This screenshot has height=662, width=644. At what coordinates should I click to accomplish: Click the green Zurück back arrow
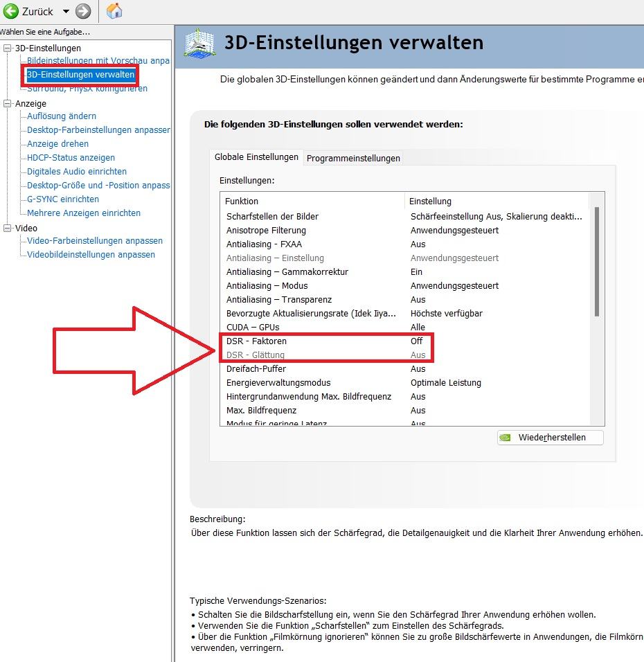(10, 11)
